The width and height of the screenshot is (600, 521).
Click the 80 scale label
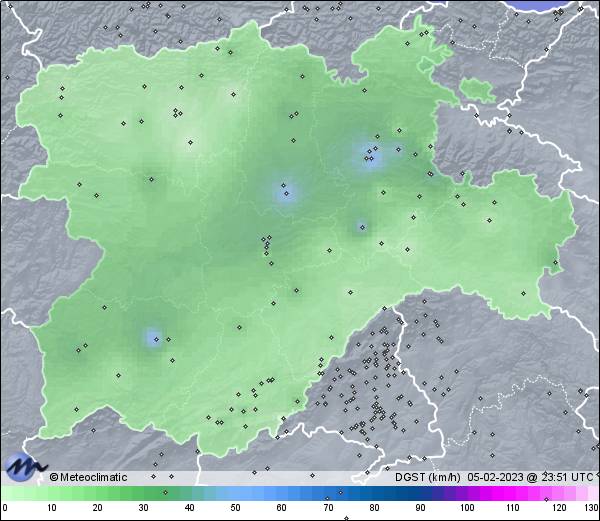pos(374,508)
